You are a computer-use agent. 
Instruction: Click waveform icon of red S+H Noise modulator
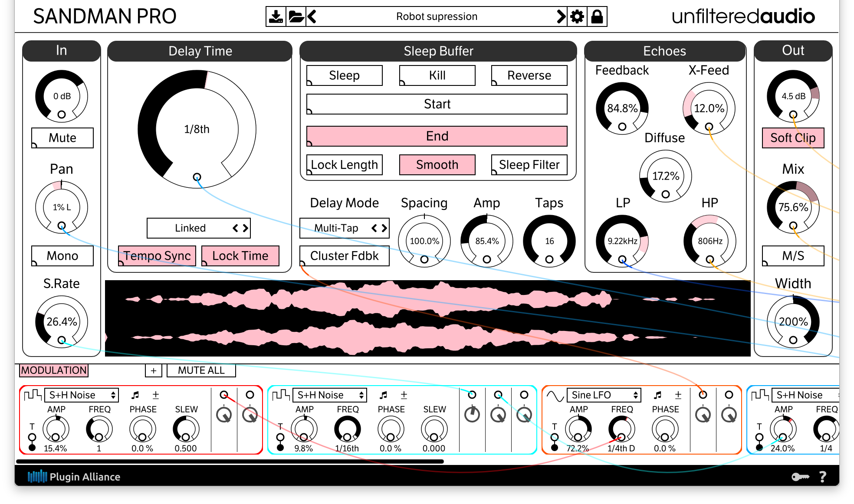point(33,395)
